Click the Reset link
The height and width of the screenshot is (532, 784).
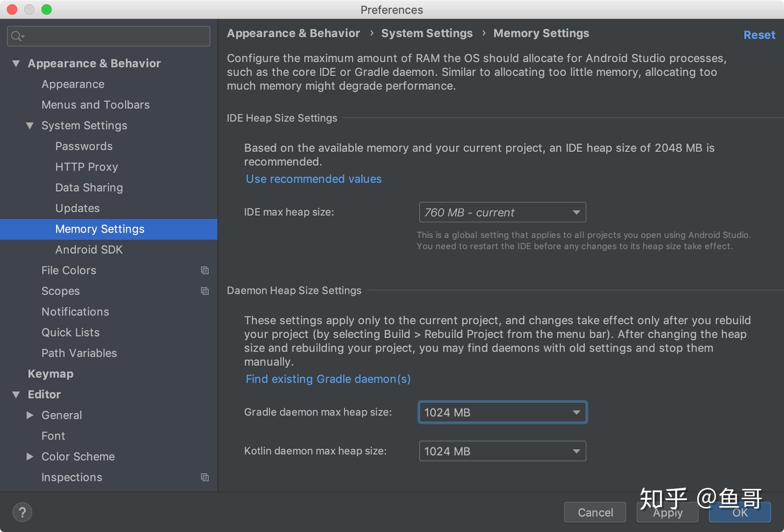point(759,35)
